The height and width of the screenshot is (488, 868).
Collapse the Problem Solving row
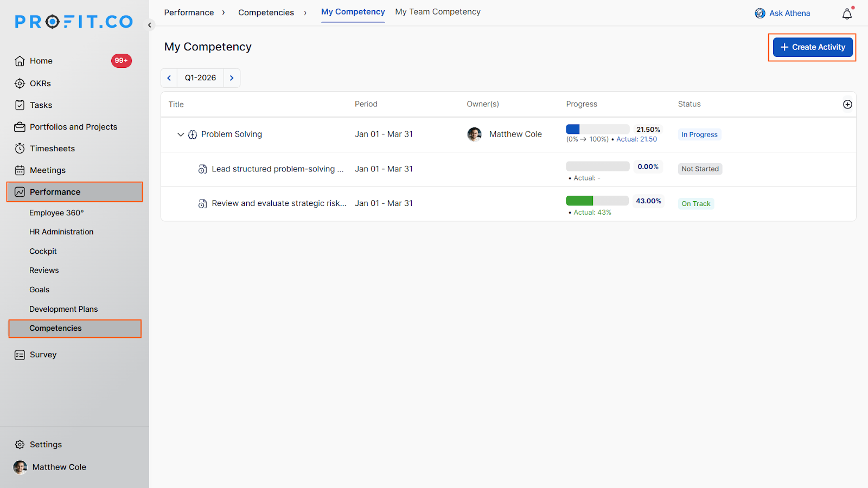point(181,134)
